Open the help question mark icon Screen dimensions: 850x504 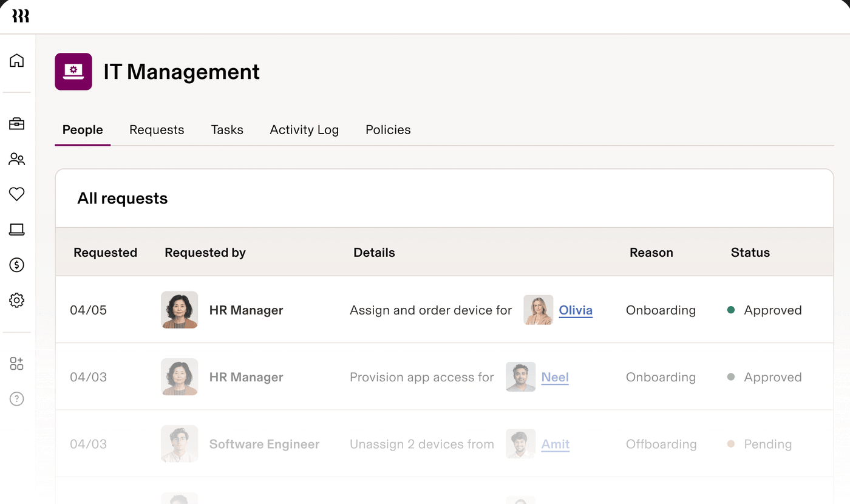point(17,399)
